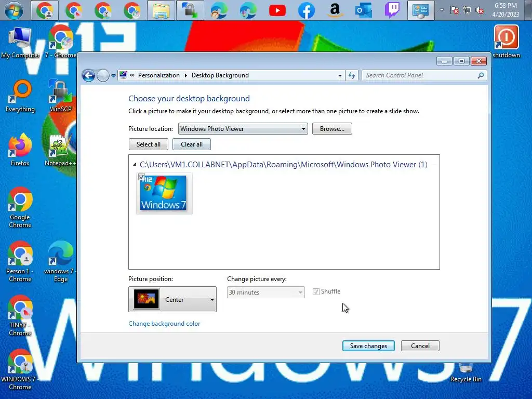
Task: Select the WINDOWS 7 - Chrome shortcut
Action: 20,369
